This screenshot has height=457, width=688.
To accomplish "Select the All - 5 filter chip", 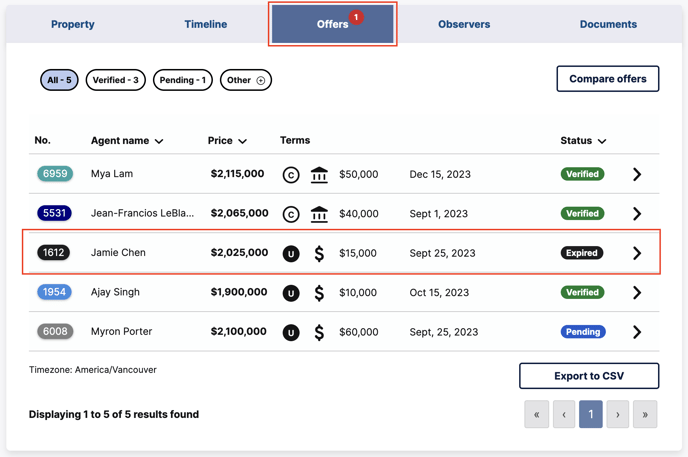I will tap(59, 80).
